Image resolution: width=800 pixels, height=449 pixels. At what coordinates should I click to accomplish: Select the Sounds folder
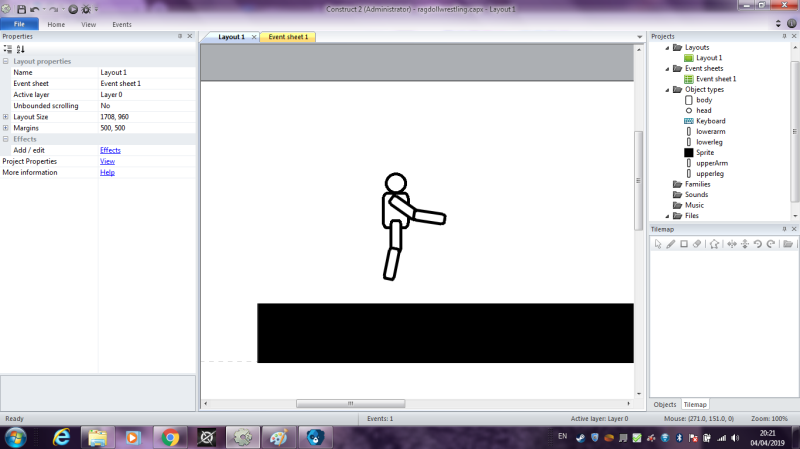(696, 194)
